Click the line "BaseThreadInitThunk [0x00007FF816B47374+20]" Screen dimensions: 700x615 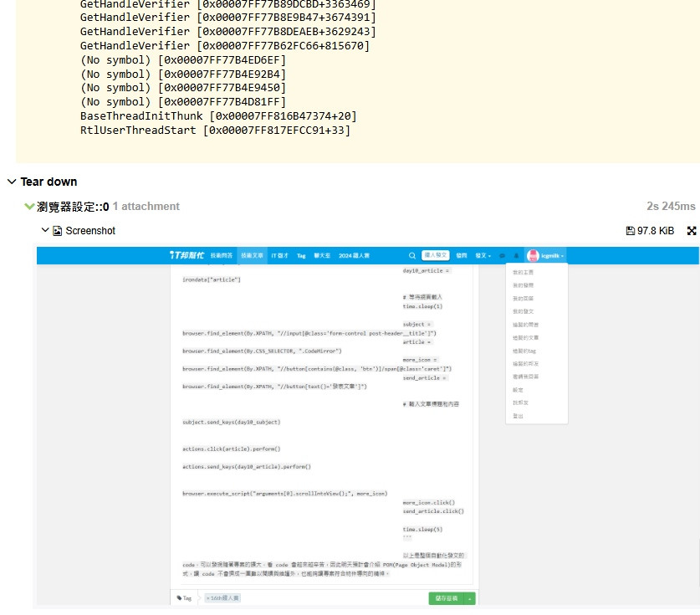pyautogui.click(x=218, y=116)
